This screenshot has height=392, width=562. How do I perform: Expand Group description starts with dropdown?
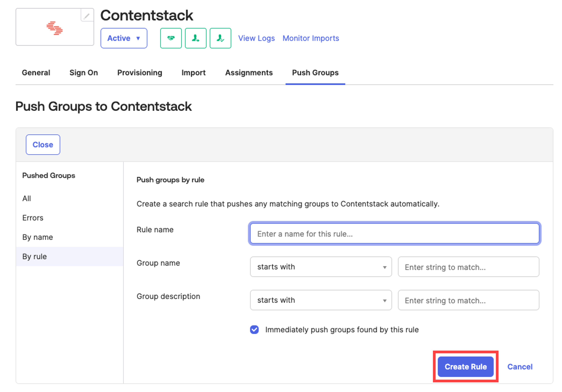pyautogui.click(x=321, y=300)
